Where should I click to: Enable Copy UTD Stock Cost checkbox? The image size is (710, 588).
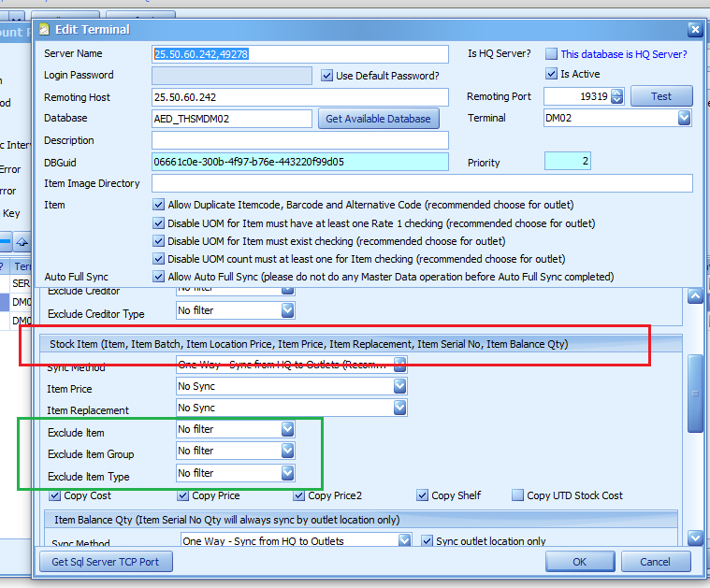coord(518,495)
